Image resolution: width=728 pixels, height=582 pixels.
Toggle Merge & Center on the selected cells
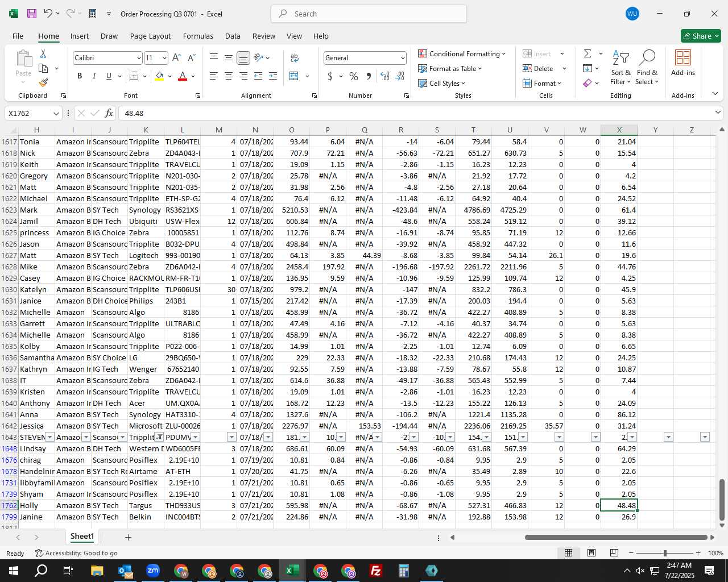point(294,76)
